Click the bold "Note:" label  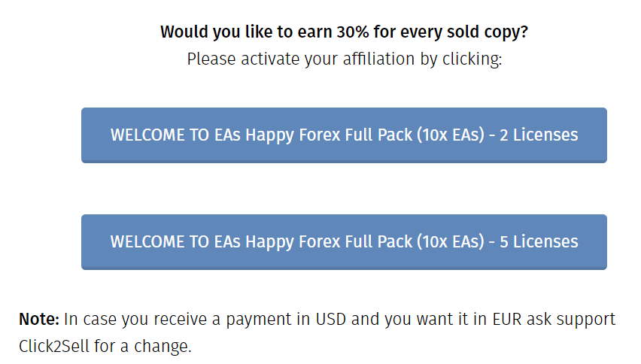38,319
